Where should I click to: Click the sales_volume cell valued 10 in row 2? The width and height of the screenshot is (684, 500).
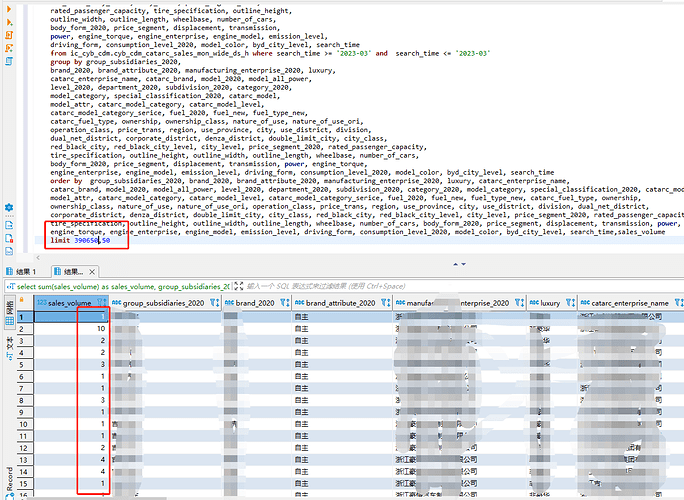point(72,329)
